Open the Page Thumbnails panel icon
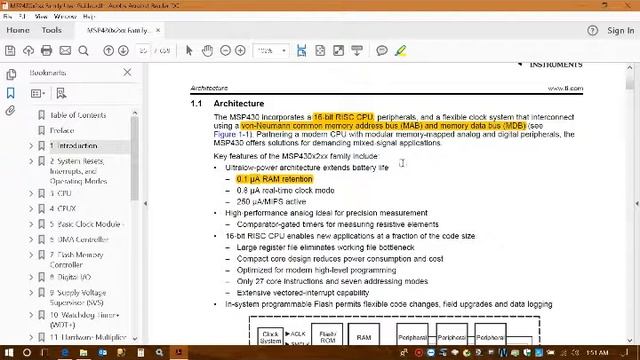The height and width of the screenshot is (360, 640). tap(11, 74)
